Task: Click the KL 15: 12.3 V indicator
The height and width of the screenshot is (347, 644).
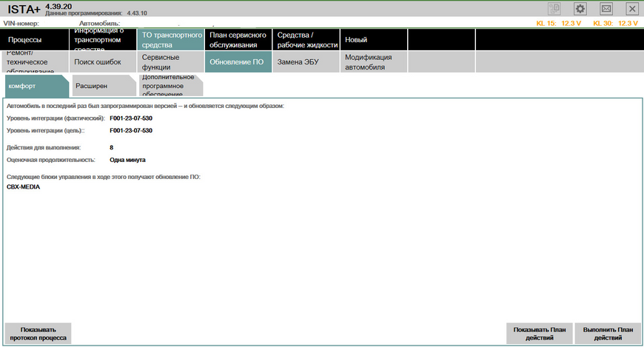Action: tap(559, 24)
